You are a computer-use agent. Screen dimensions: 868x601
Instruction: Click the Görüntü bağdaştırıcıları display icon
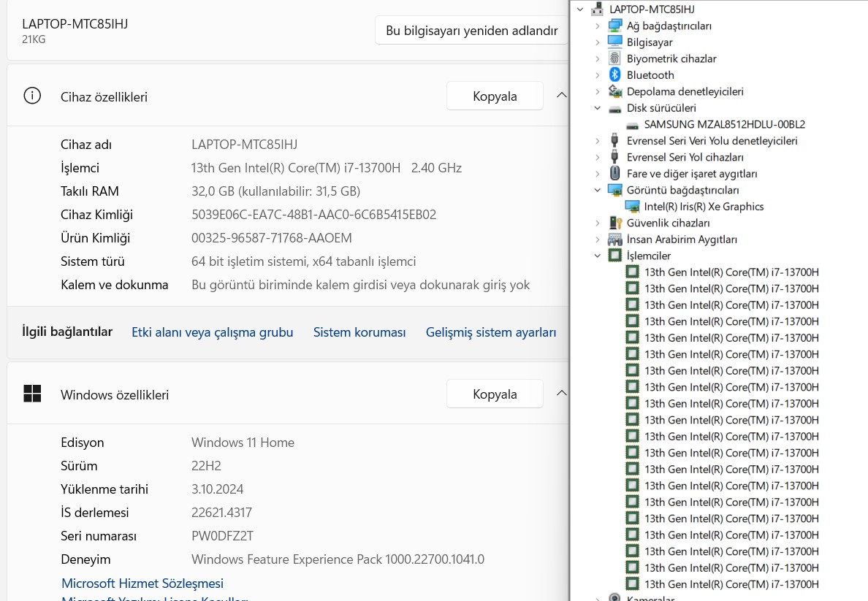614,190
